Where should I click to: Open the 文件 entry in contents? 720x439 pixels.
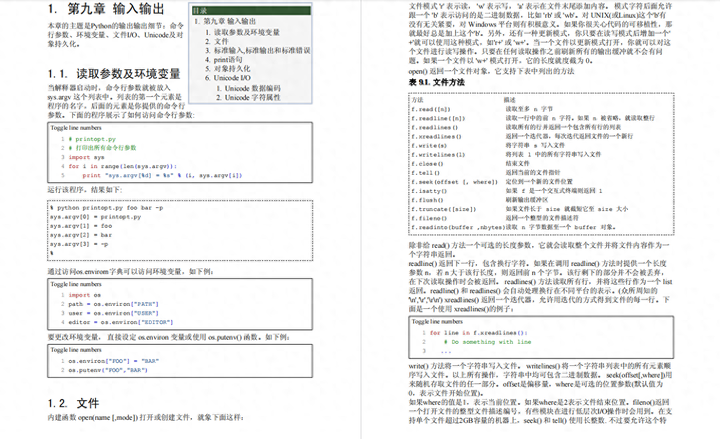tap(221, 41)
